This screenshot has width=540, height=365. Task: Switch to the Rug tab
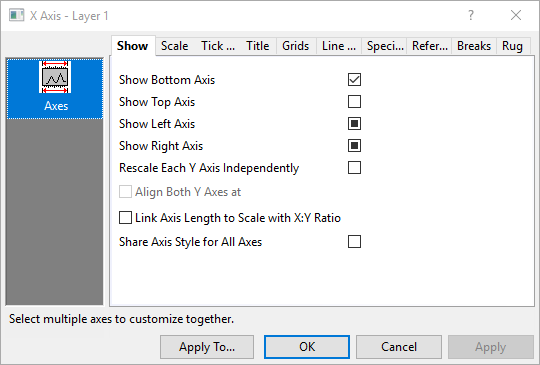click(513, 46)
